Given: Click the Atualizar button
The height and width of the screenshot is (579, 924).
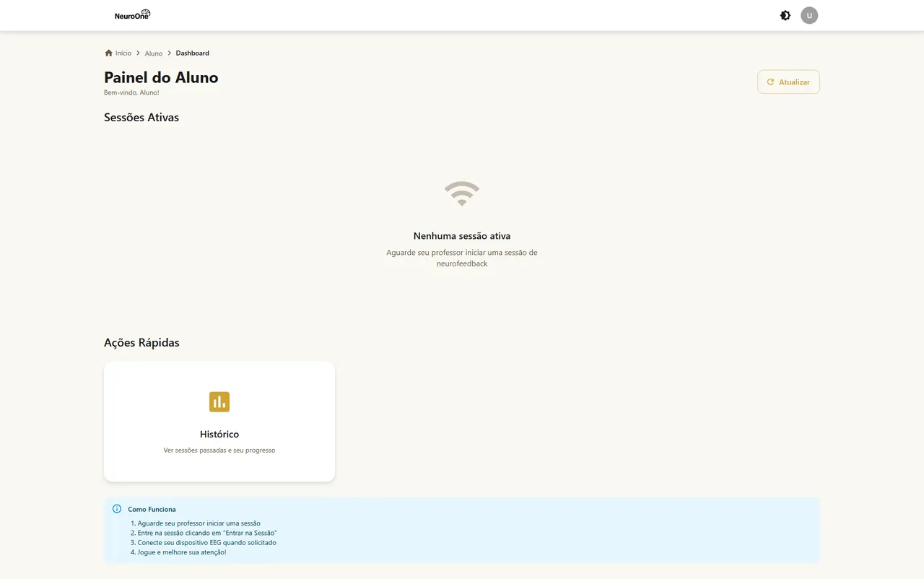Looking at the screenshot, I should click(788, 82).
